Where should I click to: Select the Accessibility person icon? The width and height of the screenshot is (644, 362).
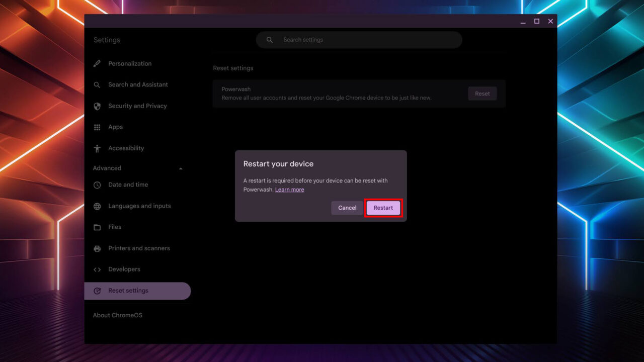click(97, 148)
